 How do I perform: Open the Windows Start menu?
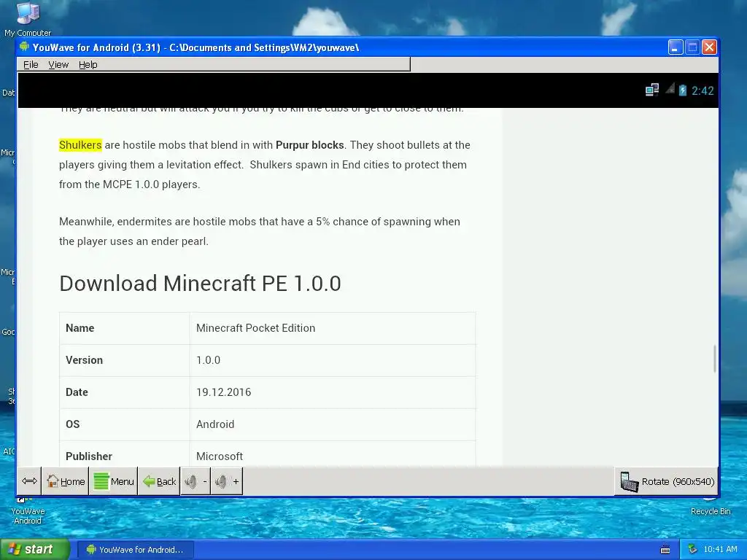[34, 549]
